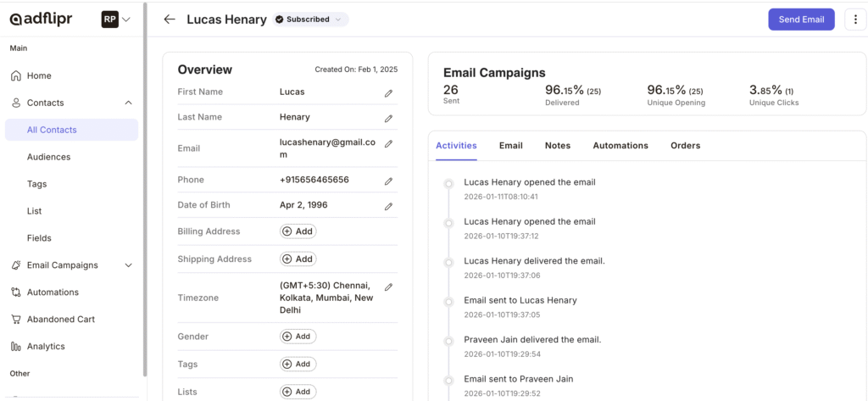Click pencil icon next to Email address
This screenshot has width=868, height=401.
(x=388, y=144)
